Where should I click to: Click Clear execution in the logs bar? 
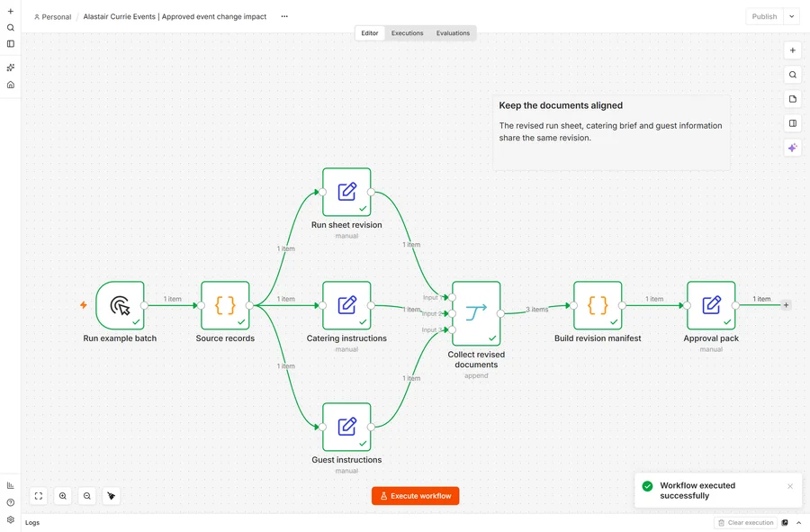(745, 523)
